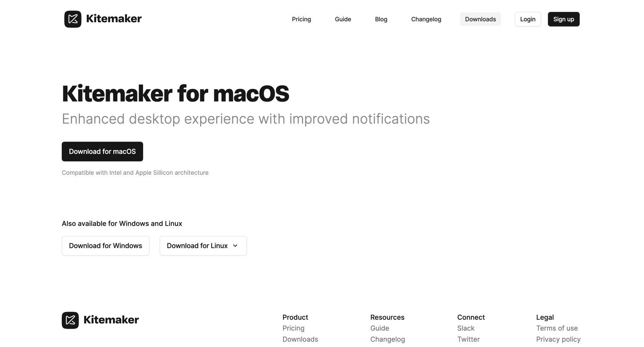Open Changelog in top navigation

coord(426,19)
